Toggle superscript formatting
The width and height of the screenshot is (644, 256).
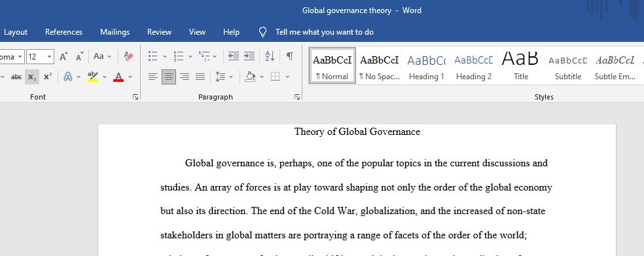pos(48,77)
